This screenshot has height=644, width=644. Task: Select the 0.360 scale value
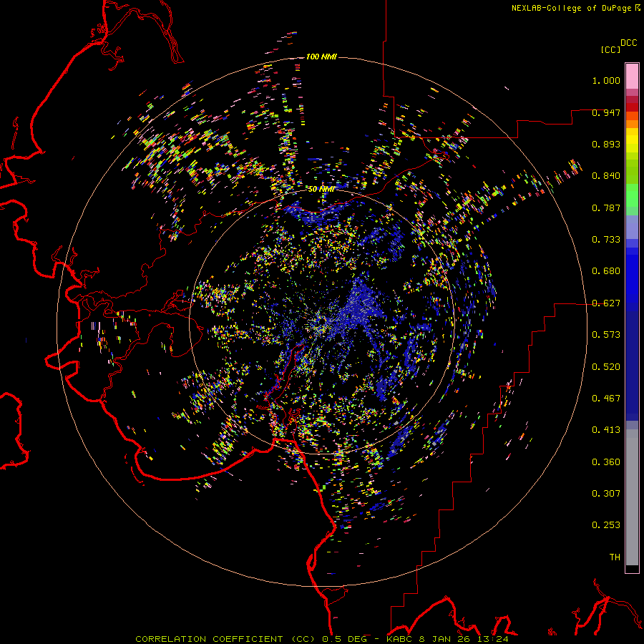pyautogui.click(x=606, y=462)
